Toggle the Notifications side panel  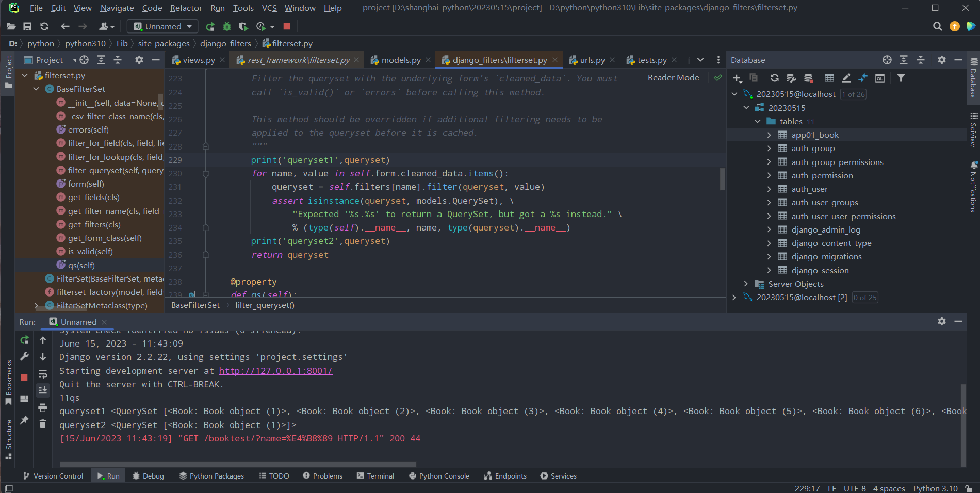point(973,186)
